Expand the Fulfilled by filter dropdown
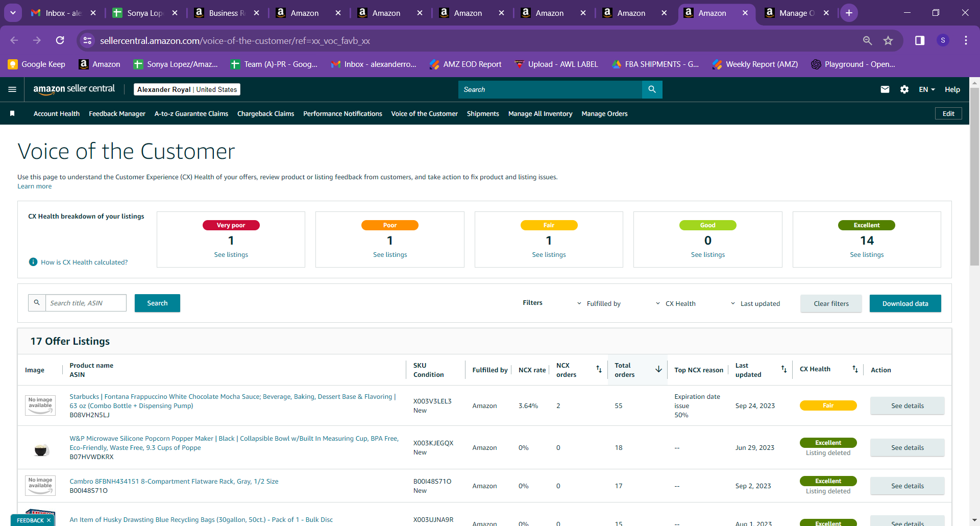Image resolution: width=980 pixels, height=526 pixels. tap(599, 303)
